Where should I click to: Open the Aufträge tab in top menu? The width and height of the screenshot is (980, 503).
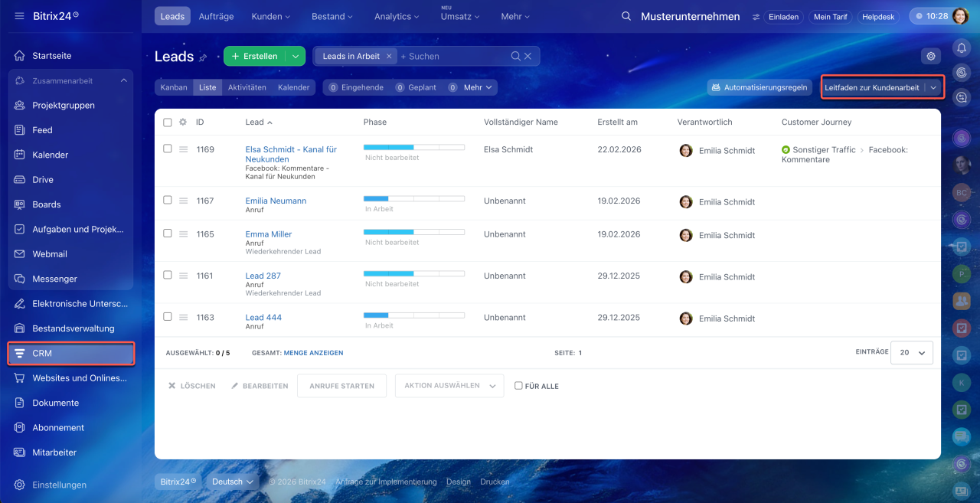(x=216, y=16)
